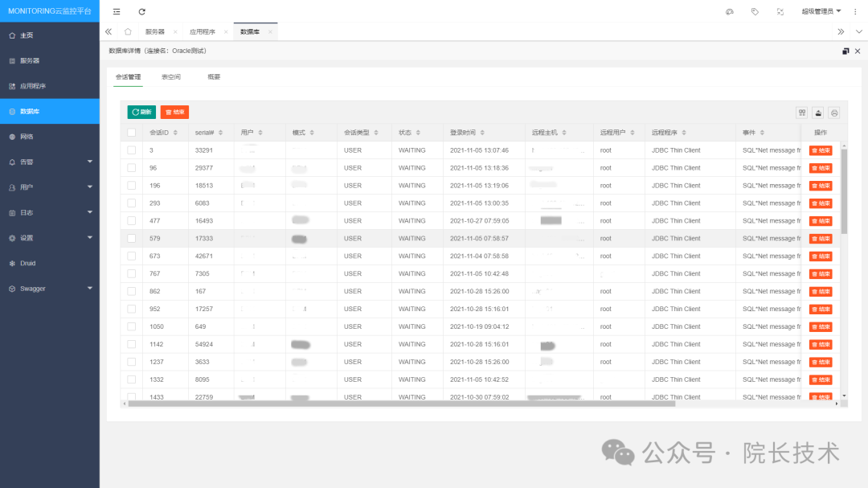Click the tag icon in header
This screenshot has width=868, height=488.
coord(755,11)
